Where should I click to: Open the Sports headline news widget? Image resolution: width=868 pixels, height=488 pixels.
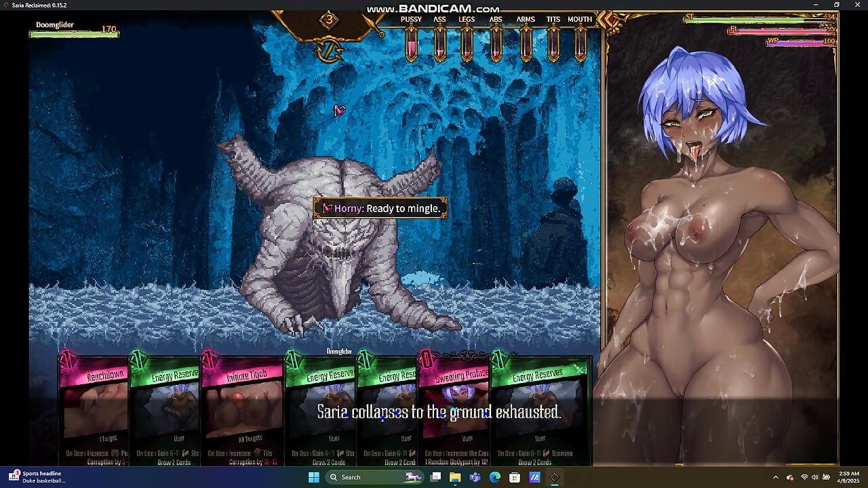coord(37,477)
